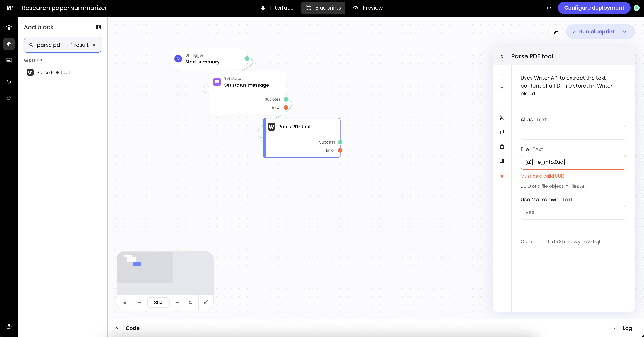The height and width of the screenshot is (337, 644).
Task: Click the Must be a valid UUID error text
Action: coord(543,176)
